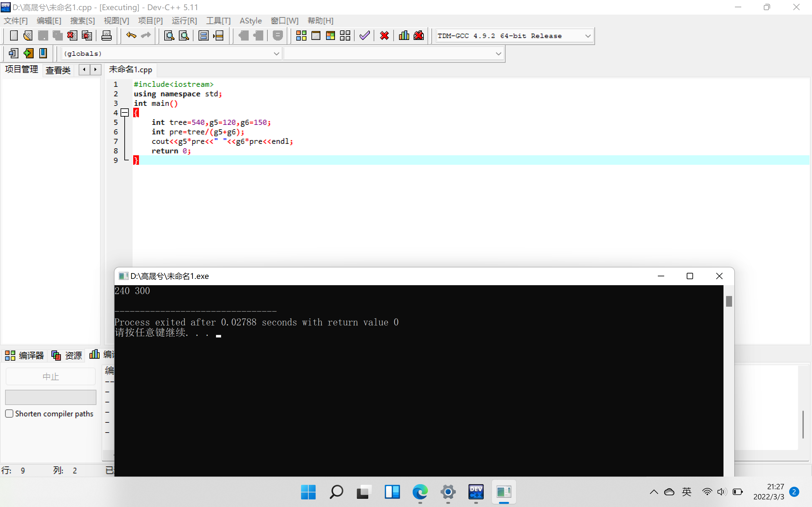Open the TDM-GCC compiler selection dropdown
The height and width of the screenshot is (507, 812).
point(587,36)
